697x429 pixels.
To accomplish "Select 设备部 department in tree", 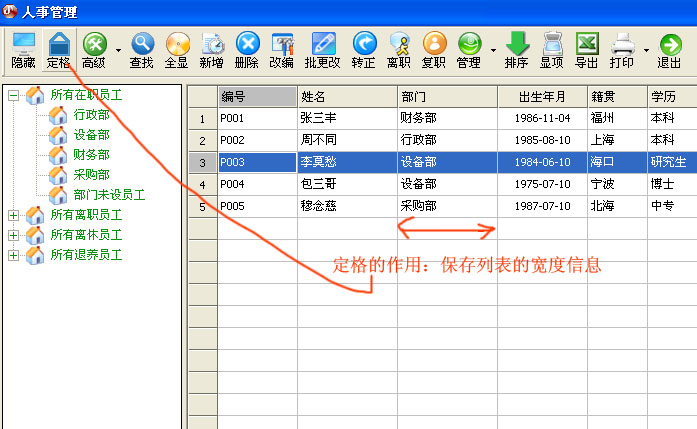I will click(92, 135).
